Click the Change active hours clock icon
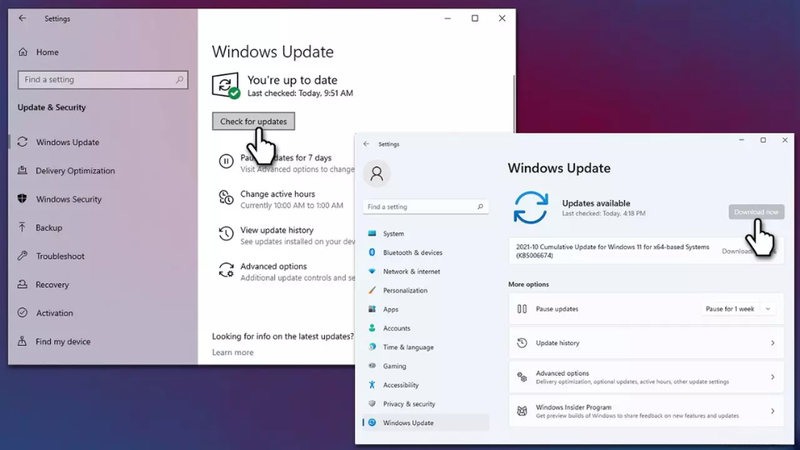800x450 pixels. (226, 197)
